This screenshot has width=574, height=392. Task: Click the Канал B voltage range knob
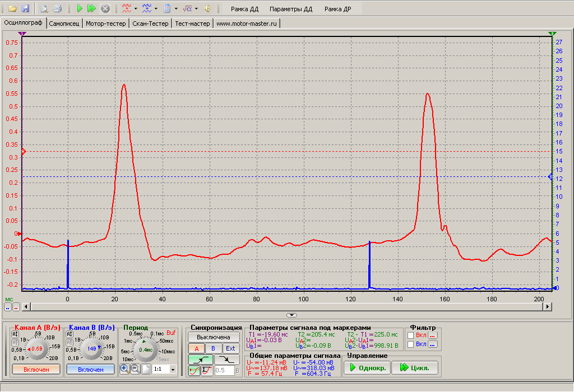coord(91,348)
